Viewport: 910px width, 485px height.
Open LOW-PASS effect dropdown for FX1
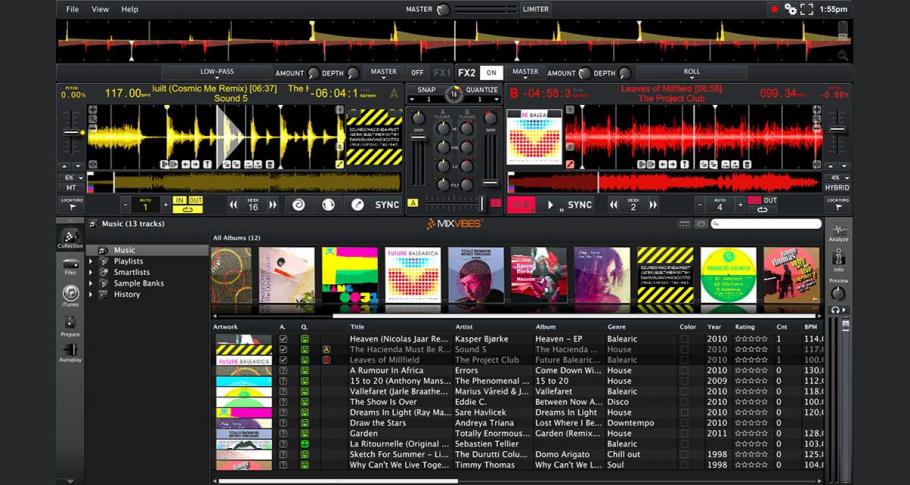(x=216, y=73)
